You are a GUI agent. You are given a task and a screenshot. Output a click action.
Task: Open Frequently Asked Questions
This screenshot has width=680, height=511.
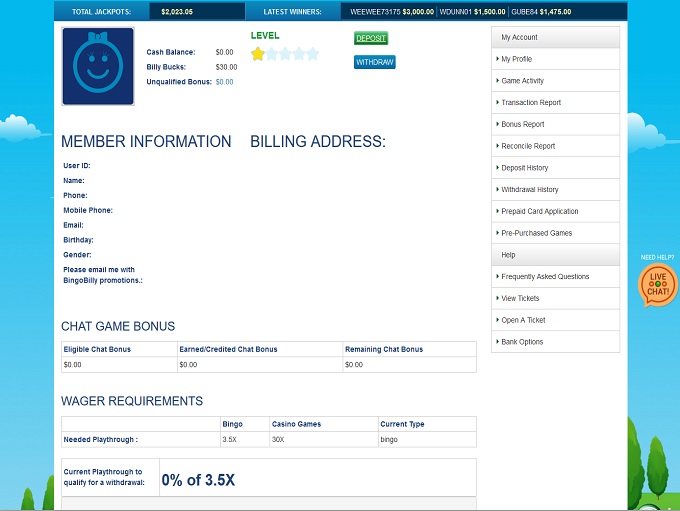point(545,277)
